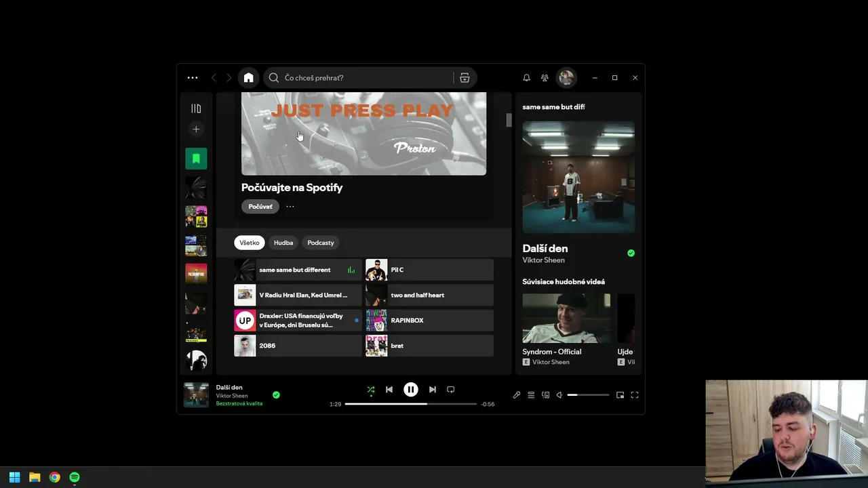Seek on the song progress bar
The width and height of the screenshot is (868, 488).
[411, 404]
